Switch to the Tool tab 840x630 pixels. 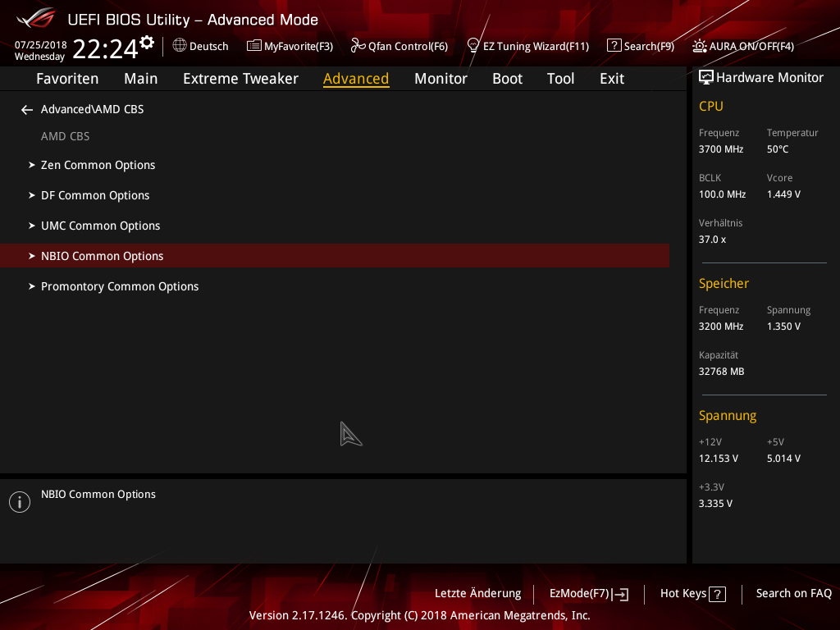click(560, 79)
